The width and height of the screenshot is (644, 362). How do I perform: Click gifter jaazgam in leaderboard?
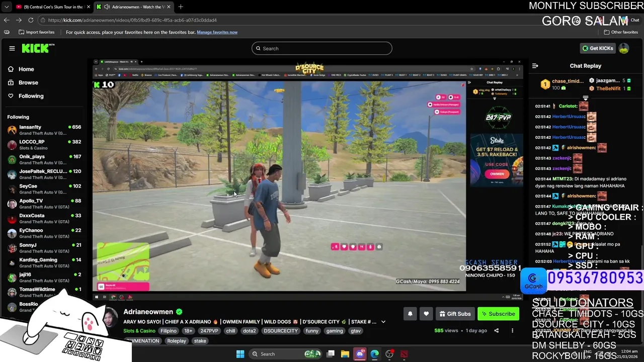610,80
